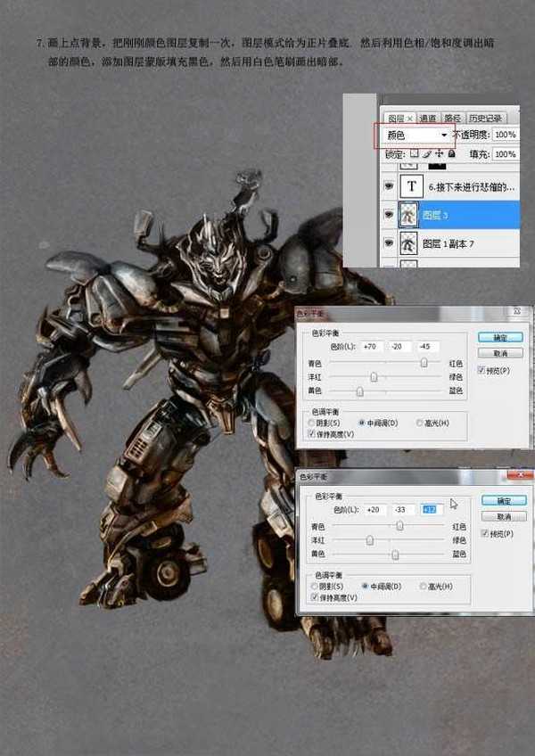Select 高光 radio in the +20 dialog
Screen dimensions: 535x756
(x=424, y=586)
